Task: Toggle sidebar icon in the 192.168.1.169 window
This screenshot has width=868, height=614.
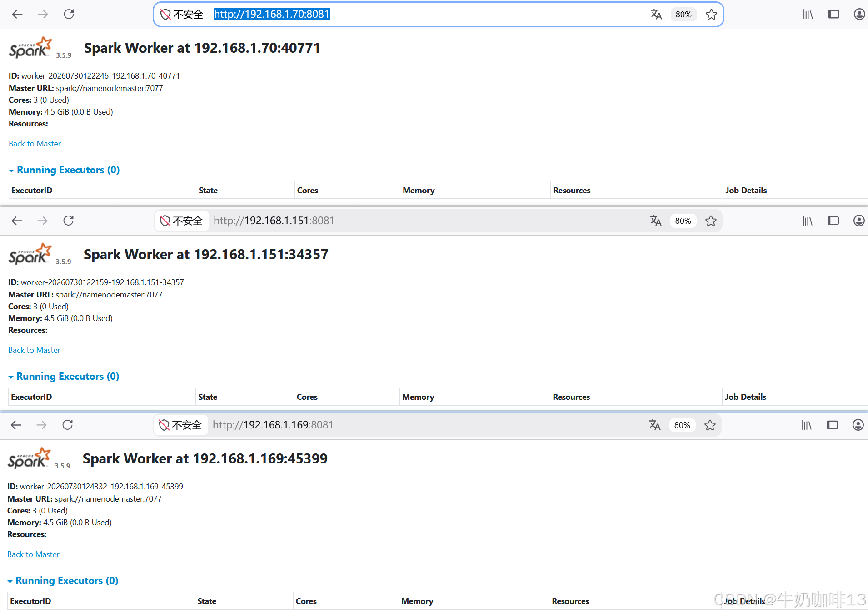Action: click(832, 425)
